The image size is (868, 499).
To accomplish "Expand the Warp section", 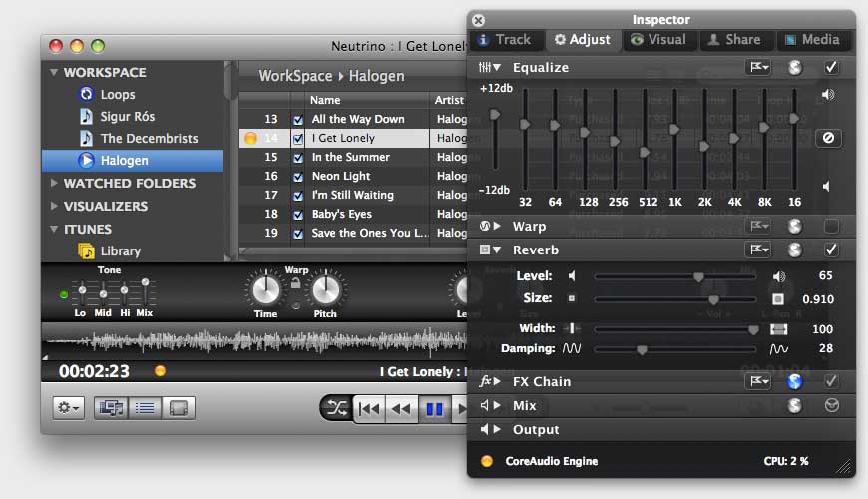I will click(497, 226).
